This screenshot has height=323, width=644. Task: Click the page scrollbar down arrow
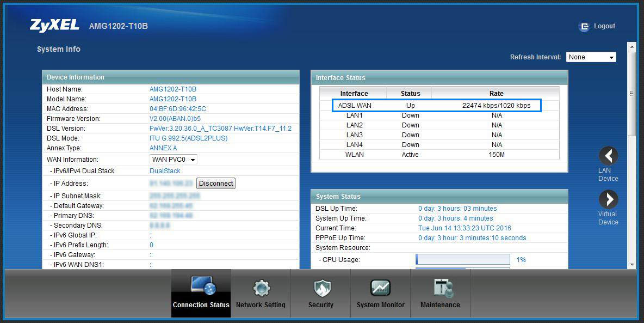(x=633, y=265)
